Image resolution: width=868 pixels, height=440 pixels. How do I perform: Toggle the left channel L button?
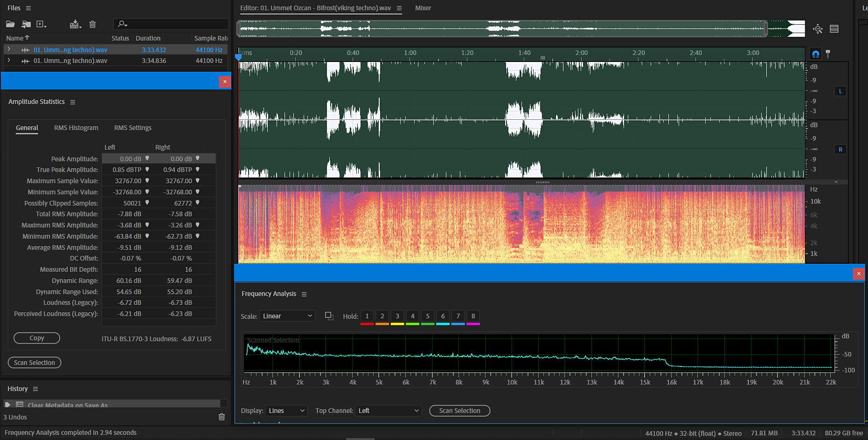[x=840, y=91]
